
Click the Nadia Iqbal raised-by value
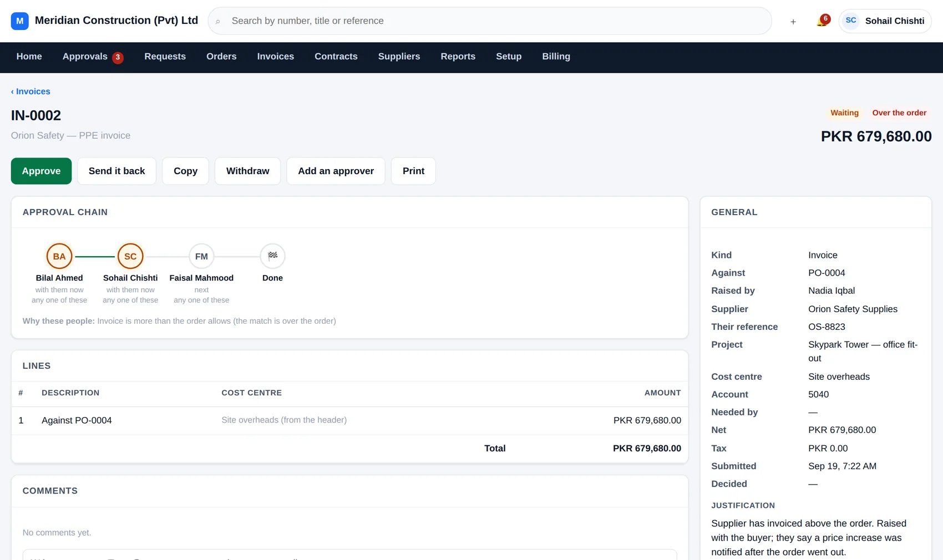point(832,291)
